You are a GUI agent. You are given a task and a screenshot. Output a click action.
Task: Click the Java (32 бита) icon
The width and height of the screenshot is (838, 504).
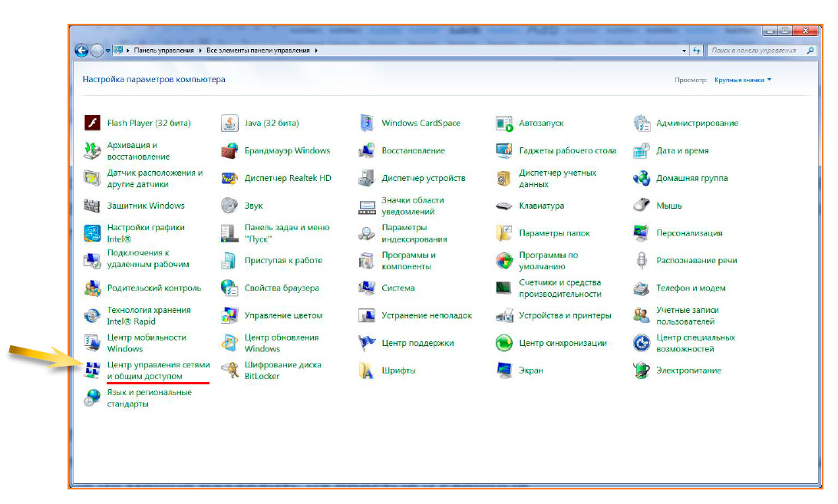(x=230, y=124)
